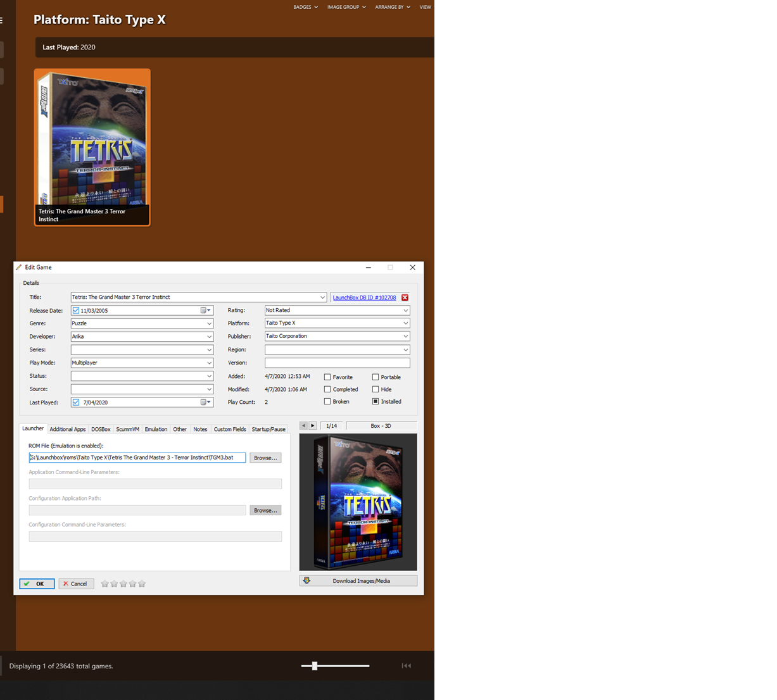This screenshot has width=777, height=700.
Task: Click the Release Date field showing 11/03/2005
Action: pos(142,310)
